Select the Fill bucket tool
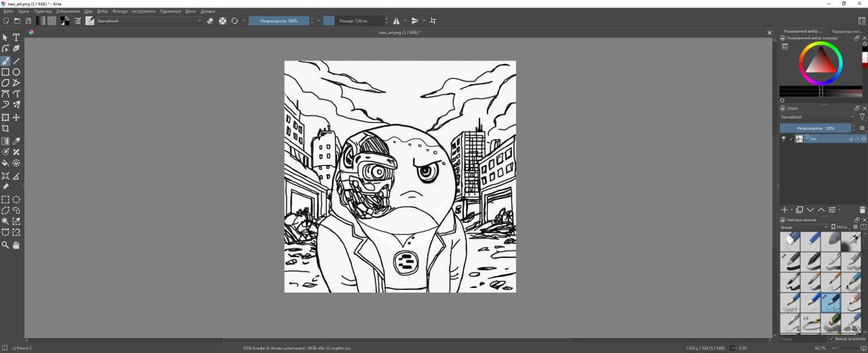This screenshot has height=353, width=868. (x=6, y=163)
